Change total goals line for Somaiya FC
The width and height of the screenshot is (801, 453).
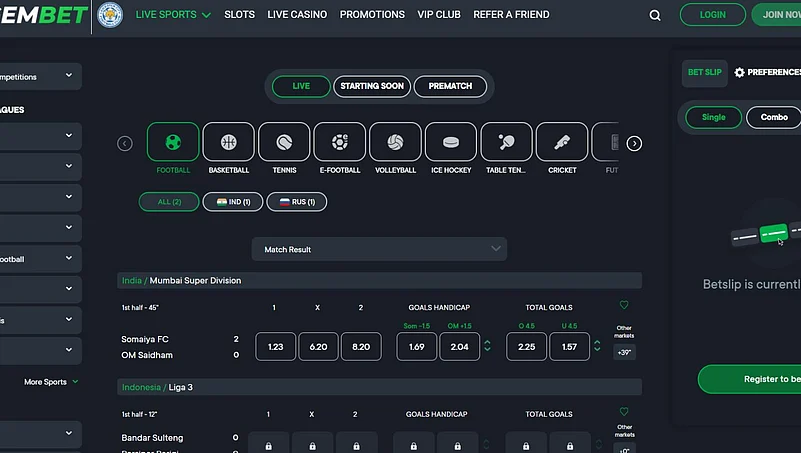click(597, 346)
